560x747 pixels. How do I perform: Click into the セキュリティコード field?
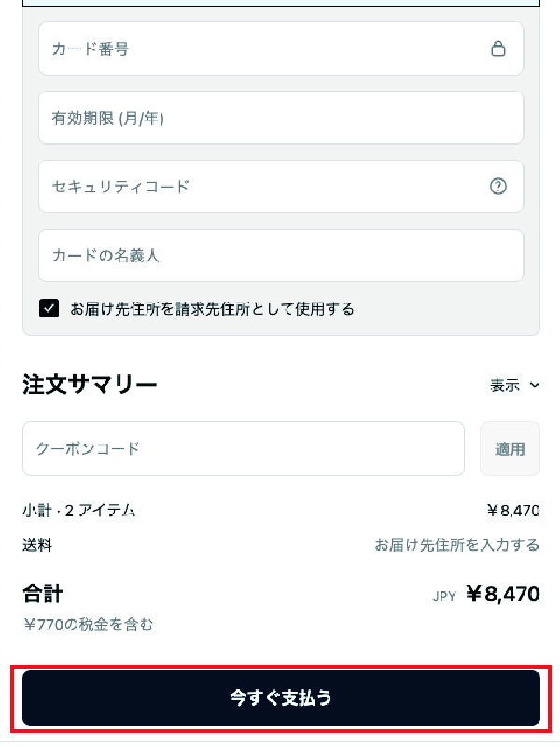coord(261,187)
